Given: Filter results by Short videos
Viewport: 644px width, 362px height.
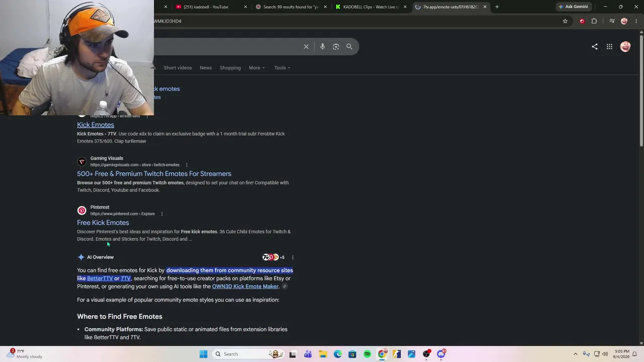Looking at the screenshot, I should point(178,68).
